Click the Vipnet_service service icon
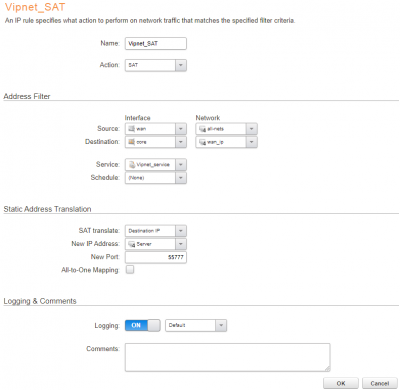The image size is (400, 390). 132,165
